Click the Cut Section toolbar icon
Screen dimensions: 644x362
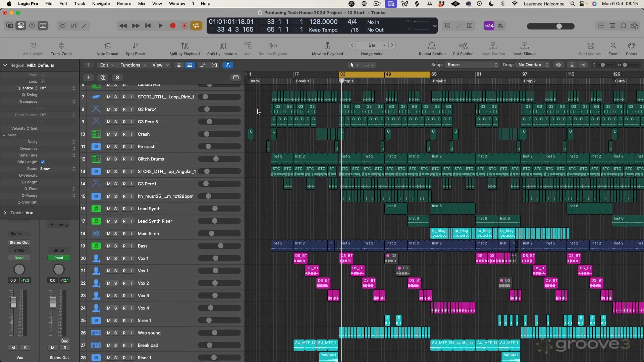coord(463,46)
